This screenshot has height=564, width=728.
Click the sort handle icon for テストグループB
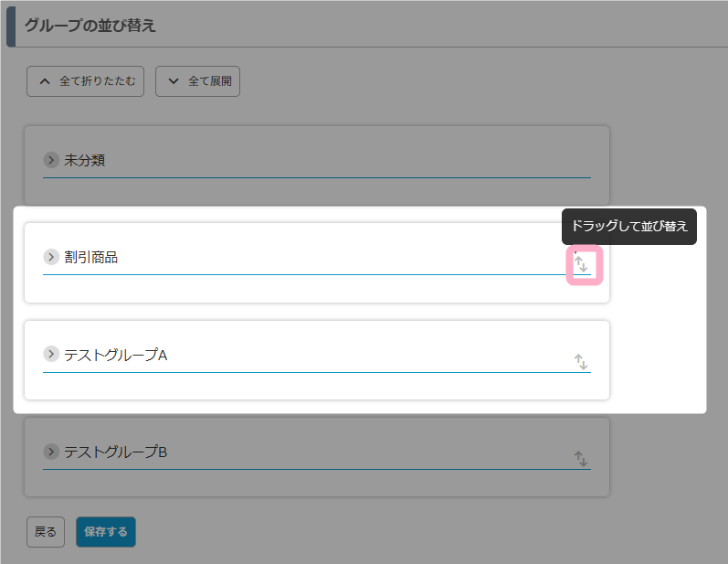coord(581,459)
